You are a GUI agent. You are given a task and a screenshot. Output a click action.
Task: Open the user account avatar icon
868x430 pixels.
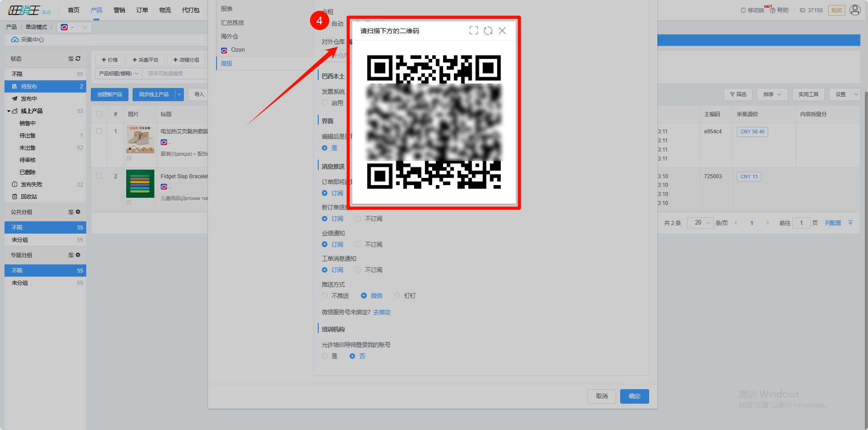855,10
